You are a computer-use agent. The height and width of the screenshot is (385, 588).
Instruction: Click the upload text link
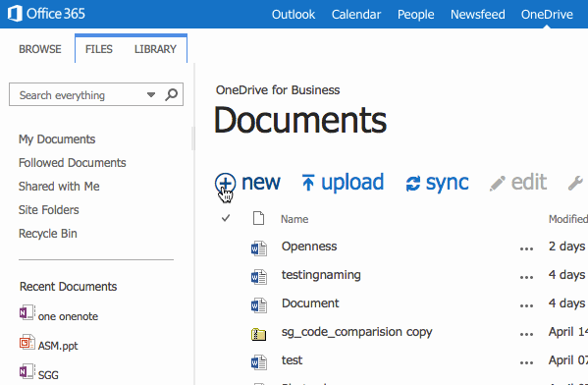352,183
